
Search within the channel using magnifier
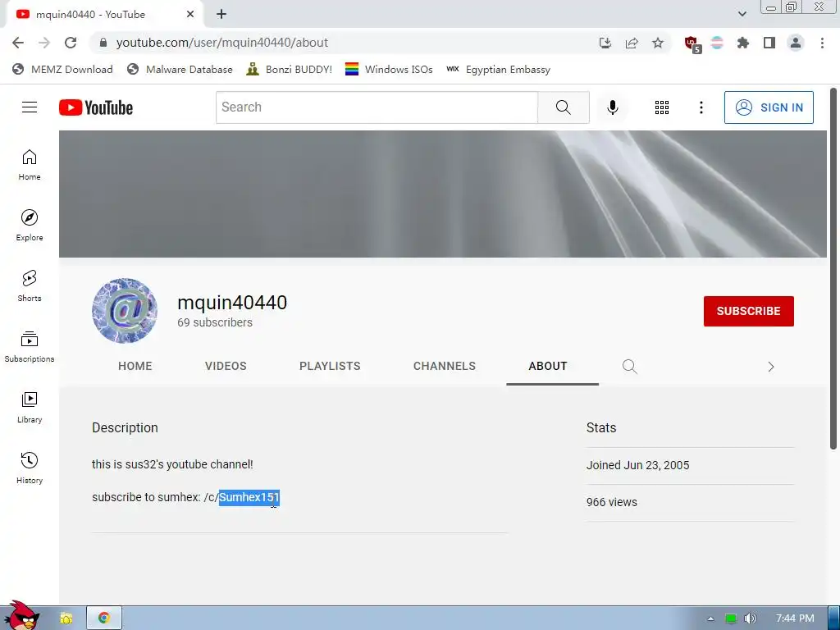pyautogui.click(x=629, y=367)
